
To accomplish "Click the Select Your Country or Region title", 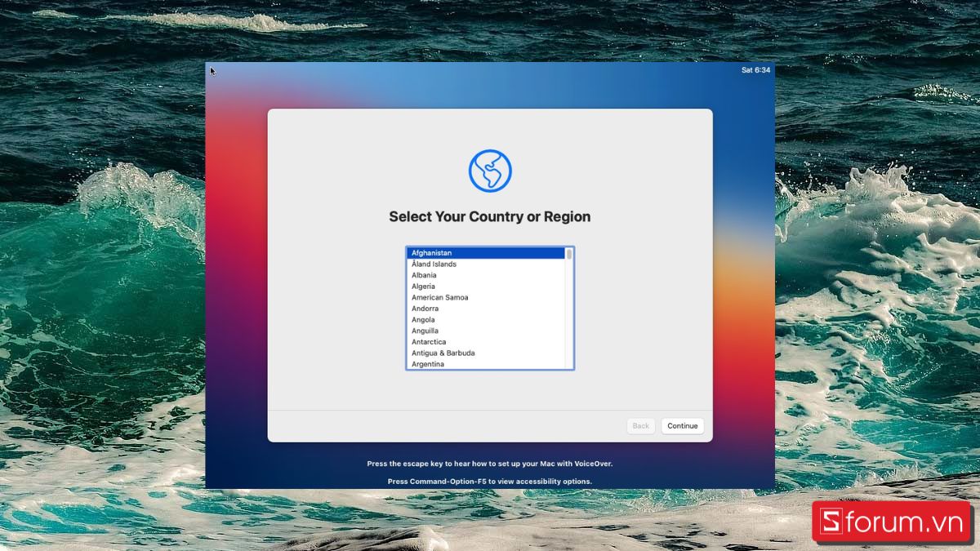I will [489, 216].
